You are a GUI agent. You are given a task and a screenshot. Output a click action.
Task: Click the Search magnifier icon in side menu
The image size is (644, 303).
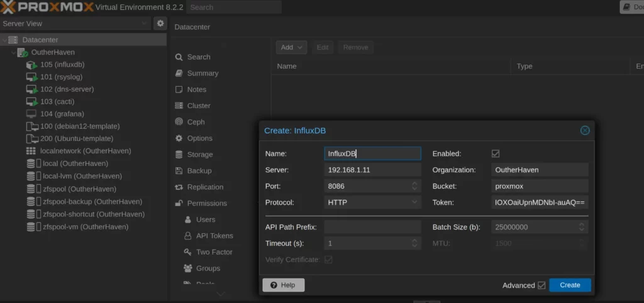pyautogui.click(x=179, y=57)
